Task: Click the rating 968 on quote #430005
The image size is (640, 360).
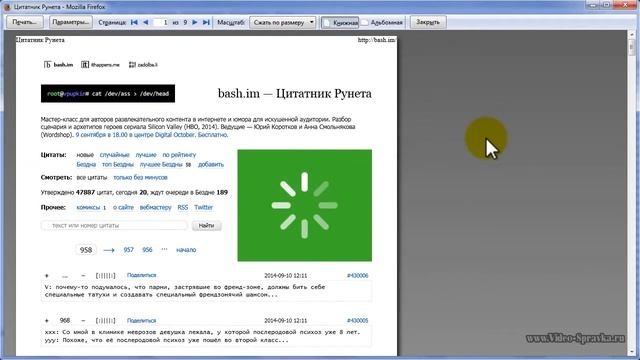Action: (x=65, y=320)
